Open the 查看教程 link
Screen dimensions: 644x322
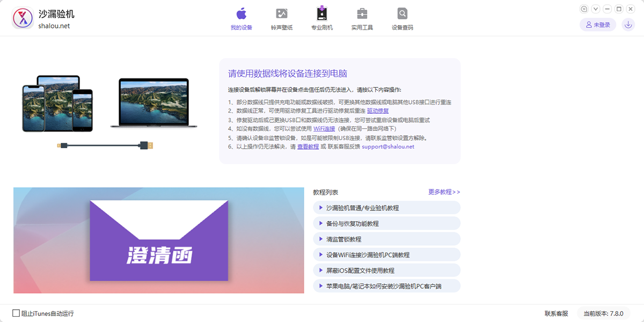point(308,147)
